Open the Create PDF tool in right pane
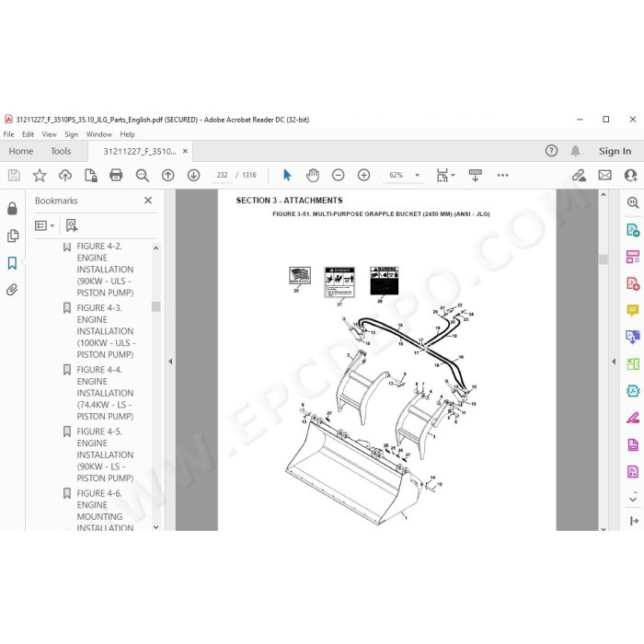This screenshot has width=644, height=644. (633, 283)
